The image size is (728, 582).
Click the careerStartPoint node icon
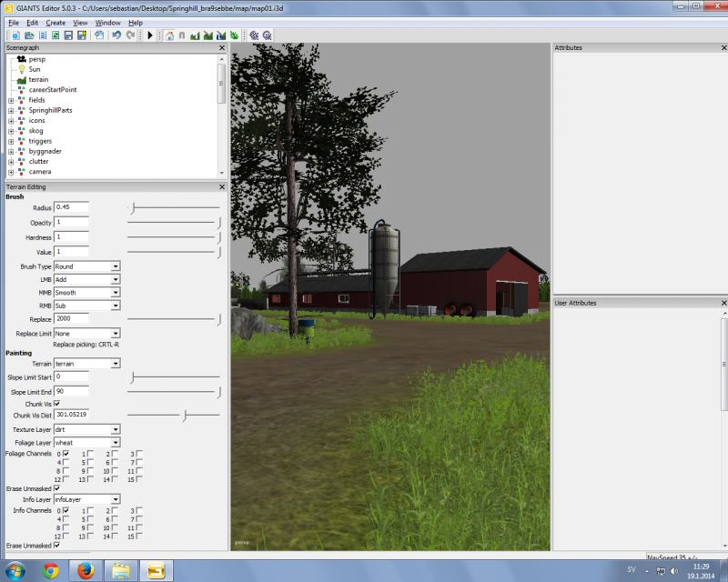[x=21, y=90]
